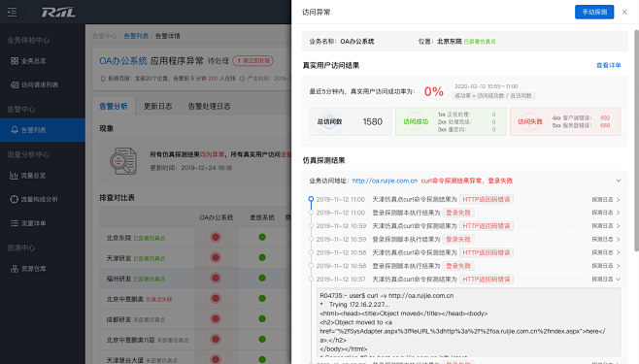Click the 差旅系统 column header
The image size is (639, 364).
[x=262, y=217]
